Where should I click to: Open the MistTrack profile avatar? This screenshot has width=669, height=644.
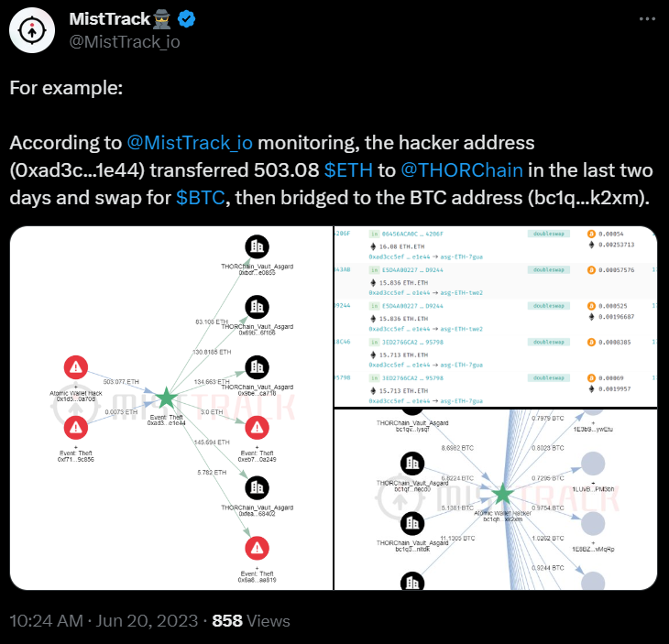(x=32, y=30)
